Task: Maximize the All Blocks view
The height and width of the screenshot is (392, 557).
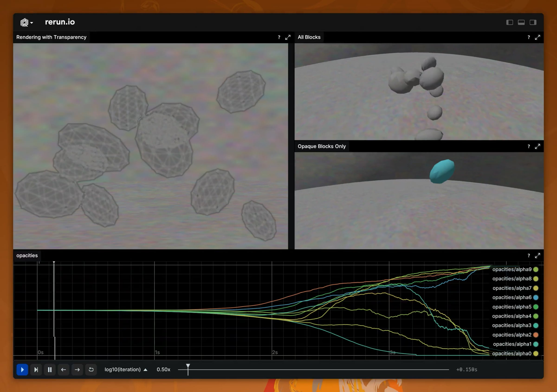Action: (537, 37)
